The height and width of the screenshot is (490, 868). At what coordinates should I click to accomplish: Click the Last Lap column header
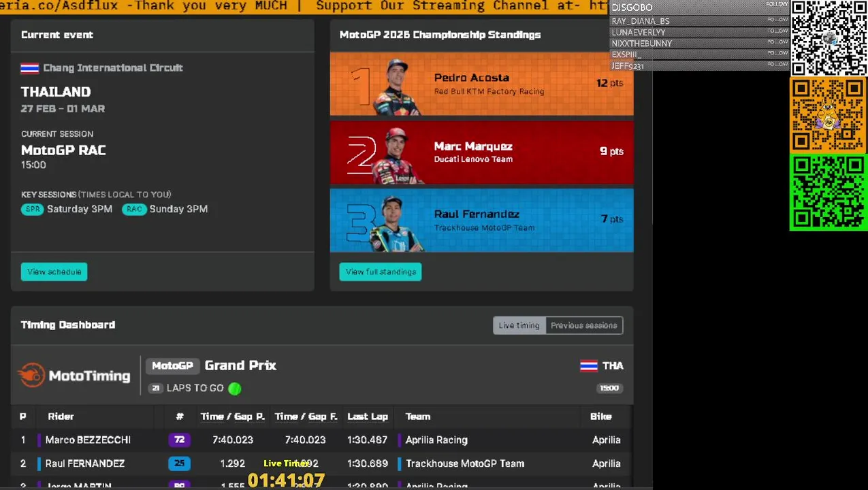click(368, 417)
